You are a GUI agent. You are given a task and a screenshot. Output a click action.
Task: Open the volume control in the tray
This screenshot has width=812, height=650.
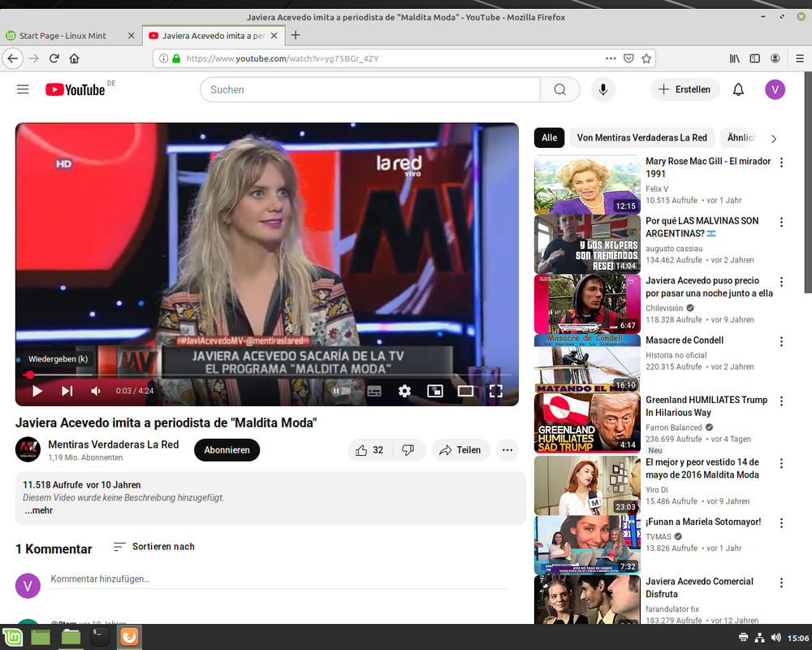coord(775,638)
